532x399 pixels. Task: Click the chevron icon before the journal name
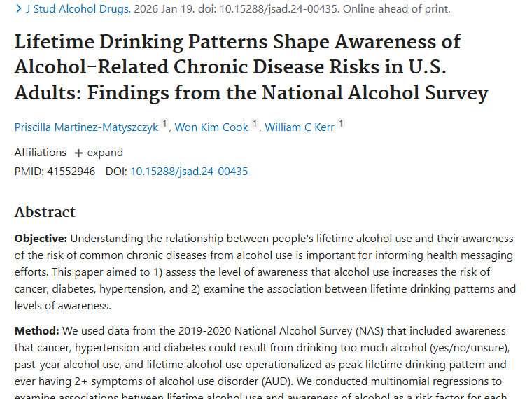coord(19,9)
